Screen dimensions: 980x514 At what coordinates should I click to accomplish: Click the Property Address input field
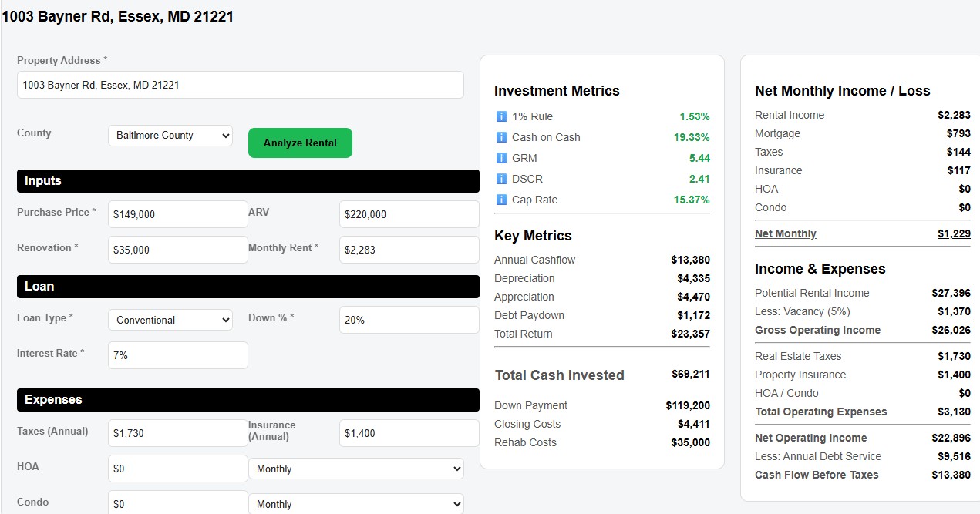point(241,85)
